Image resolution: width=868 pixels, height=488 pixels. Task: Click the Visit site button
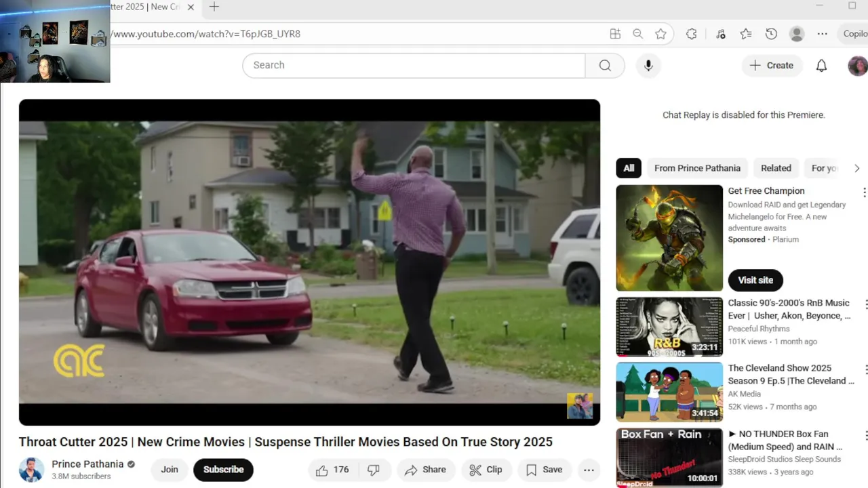pos(755,280)
